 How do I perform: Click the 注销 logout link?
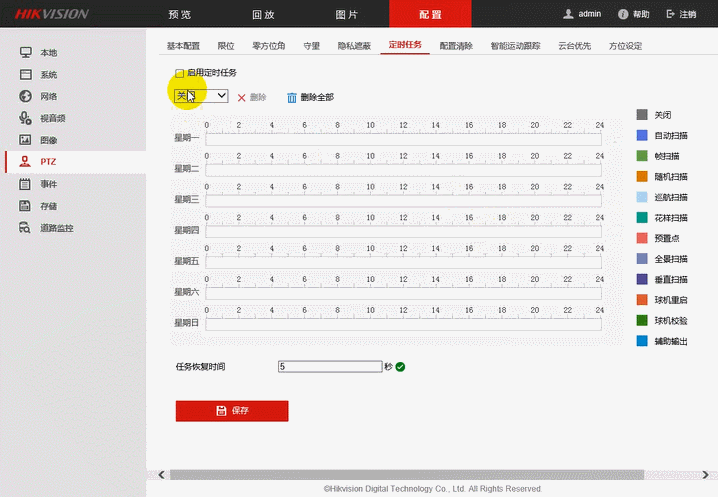point(688,14)
